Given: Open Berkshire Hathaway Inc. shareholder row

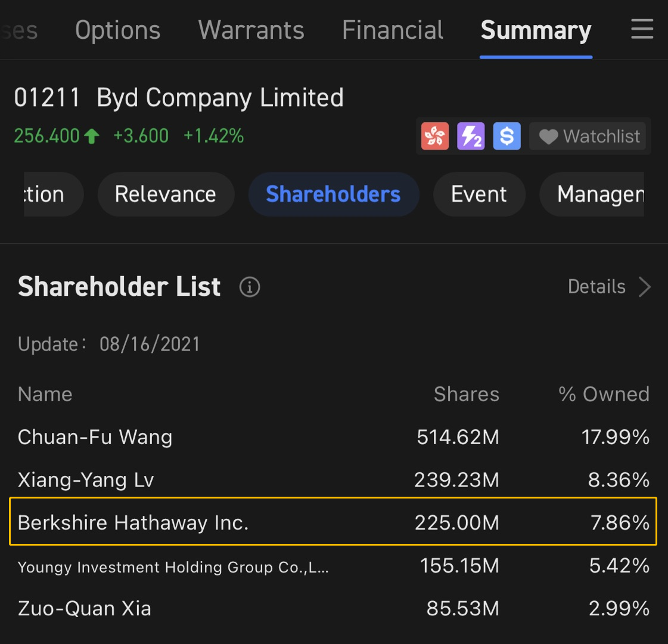Looking at the screenshot, I should coord(333,521).
